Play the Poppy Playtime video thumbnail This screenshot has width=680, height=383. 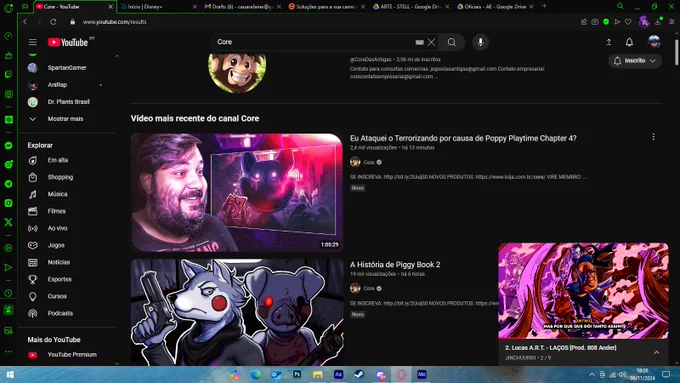237,193
